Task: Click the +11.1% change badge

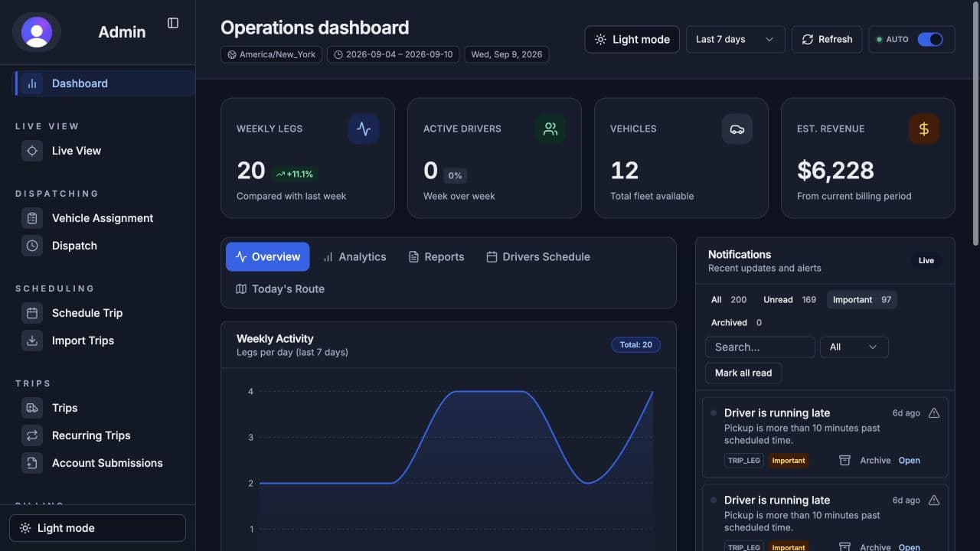Action: (295, 174)
